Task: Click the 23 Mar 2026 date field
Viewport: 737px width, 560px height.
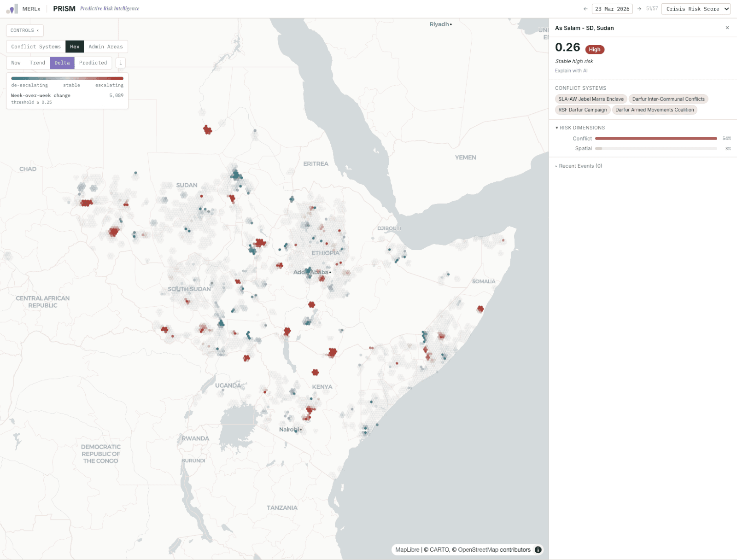Action: click(x=612, y=9)
